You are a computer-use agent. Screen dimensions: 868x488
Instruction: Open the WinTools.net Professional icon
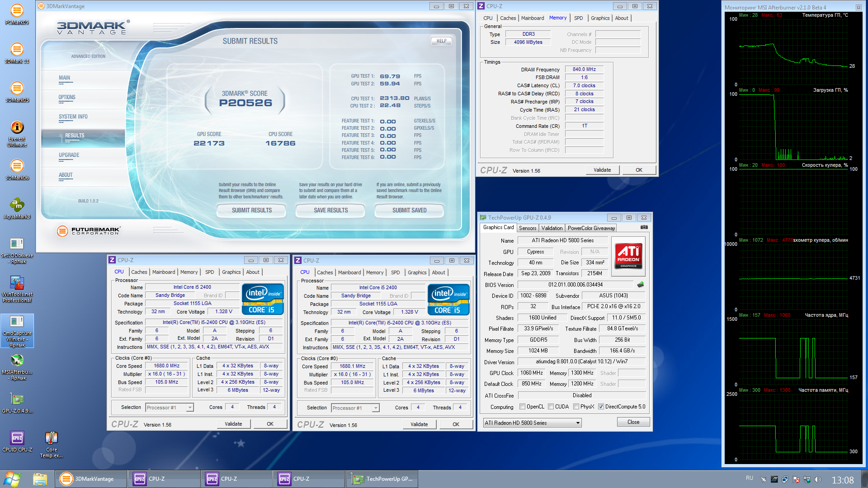(x=17, y=289)
